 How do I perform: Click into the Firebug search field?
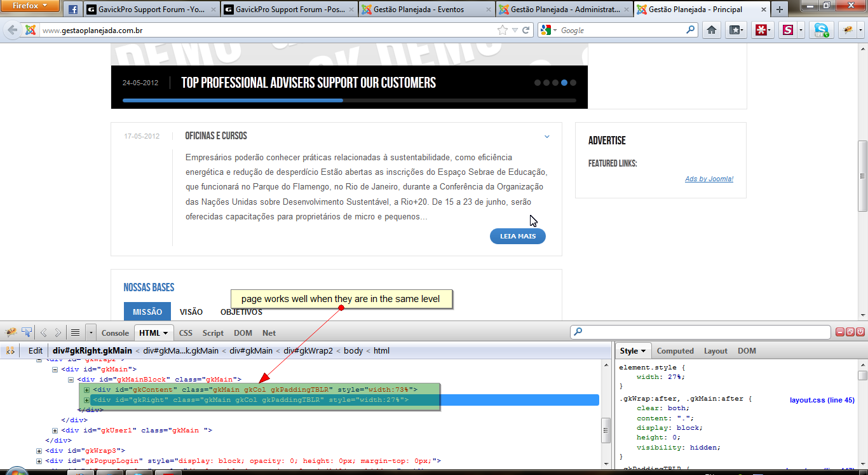point(700,332)
